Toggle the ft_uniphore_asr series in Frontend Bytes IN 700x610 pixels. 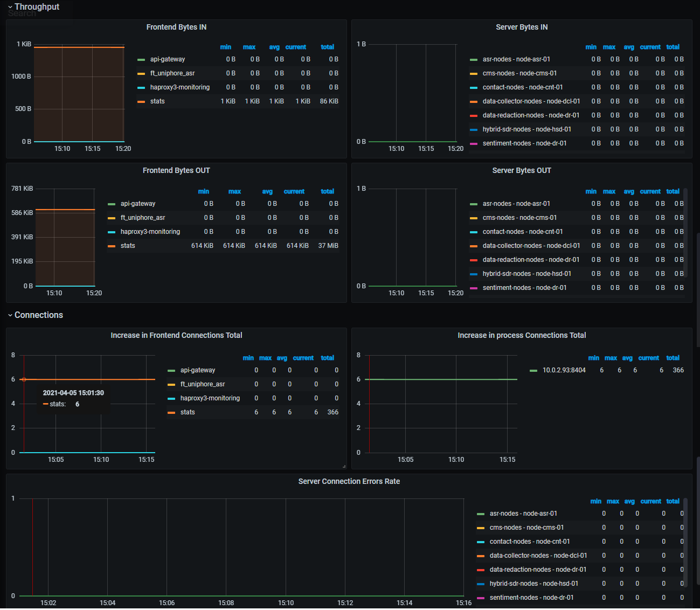(x=172, y=73)
